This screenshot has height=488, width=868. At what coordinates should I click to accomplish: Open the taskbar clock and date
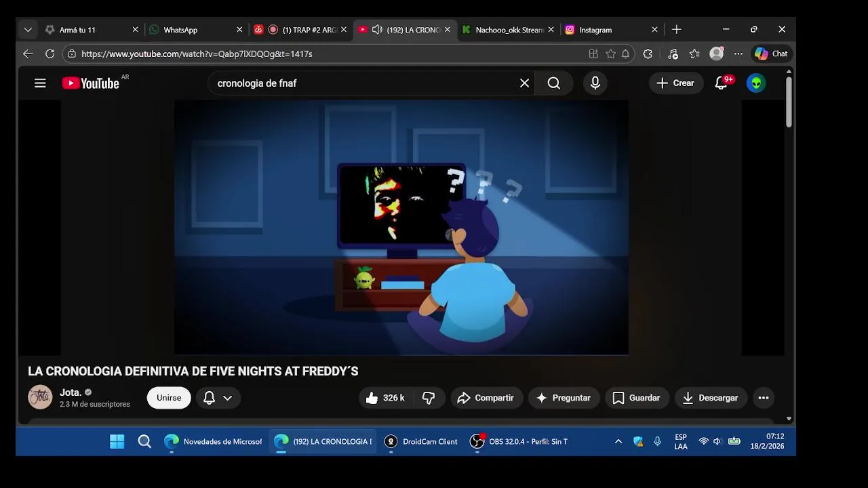[x=767, y=441]
